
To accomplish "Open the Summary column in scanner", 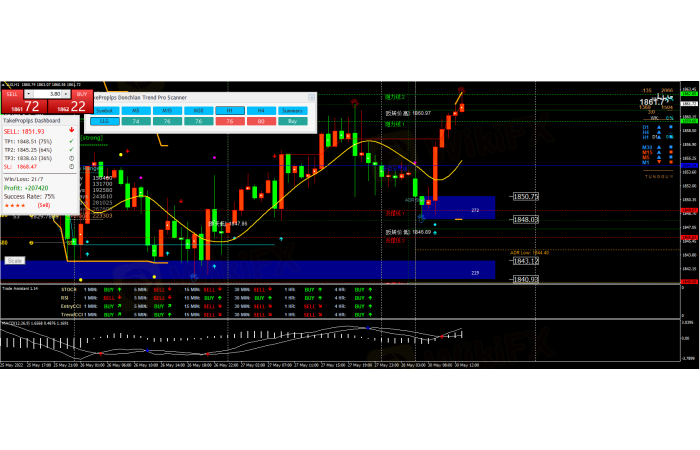I will [x=292, y=110].
